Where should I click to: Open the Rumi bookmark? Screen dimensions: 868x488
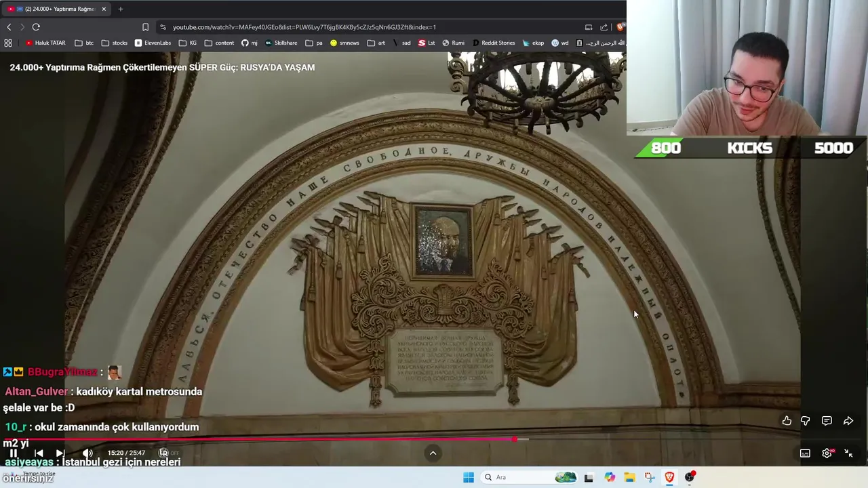click(453, 43)
